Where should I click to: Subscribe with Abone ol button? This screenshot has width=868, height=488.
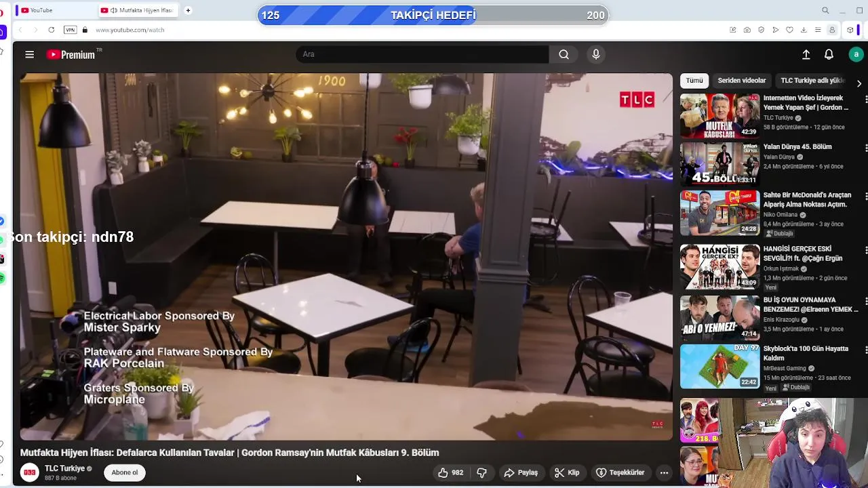pyautogui.click(x=125, y=472)
